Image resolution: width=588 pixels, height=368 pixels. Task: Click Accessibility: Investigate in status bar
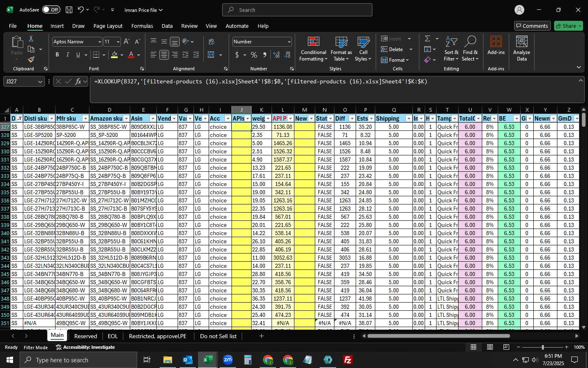coord(85,347)
